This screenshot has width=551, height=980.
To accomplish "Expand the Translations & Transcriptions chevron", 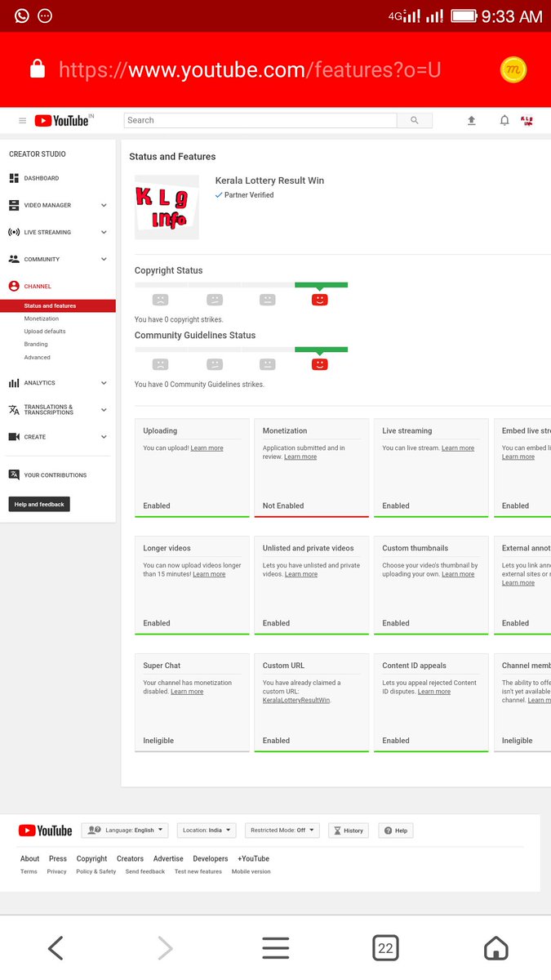I will (x=104, y=410).
